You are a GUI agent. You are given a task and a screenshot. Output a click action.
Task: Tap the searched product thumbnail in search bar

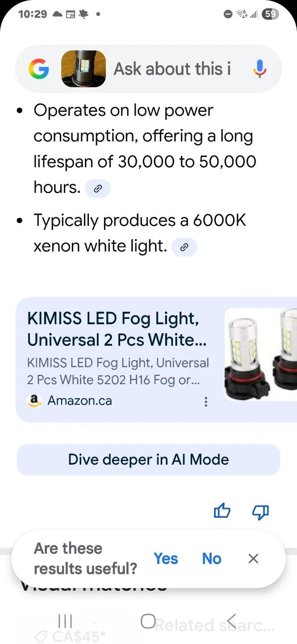[84, 69]
